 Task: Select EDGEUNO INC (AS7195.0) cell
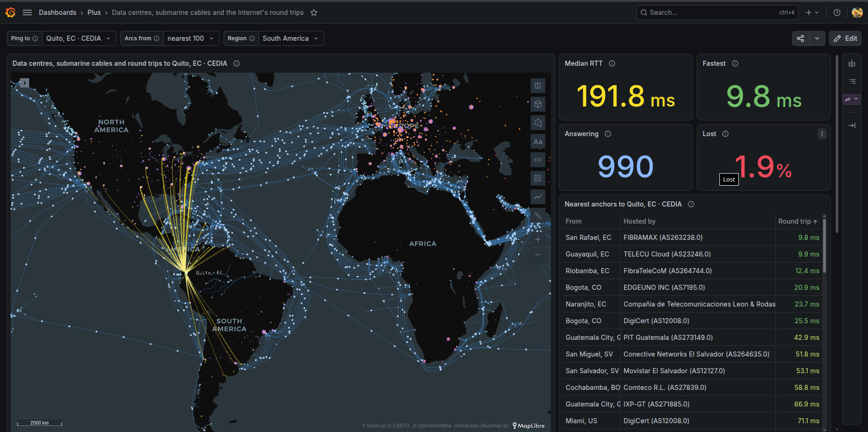[698, 288]
